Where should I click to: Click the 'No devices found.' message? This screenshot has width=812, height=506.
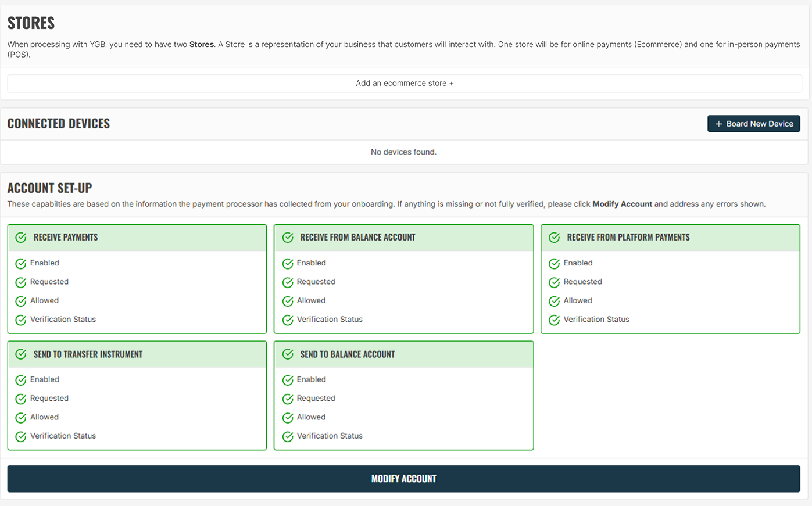click(x=403, y=152)
